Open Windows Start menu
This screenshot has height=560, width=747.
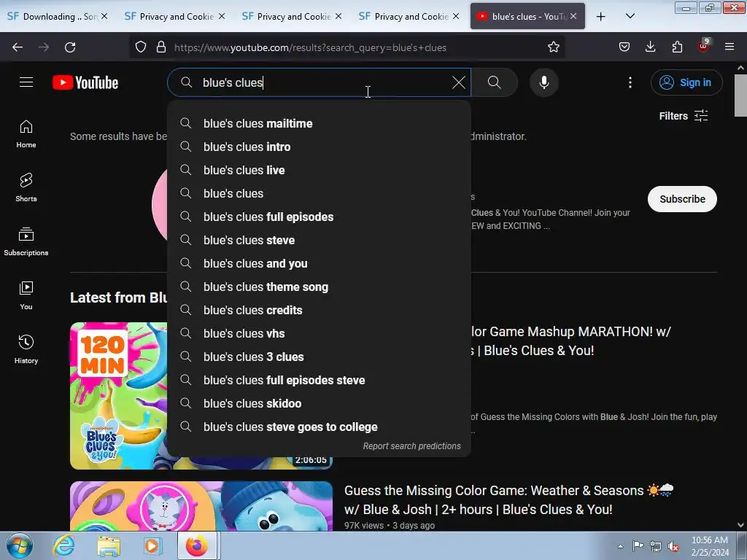point(20,545)
